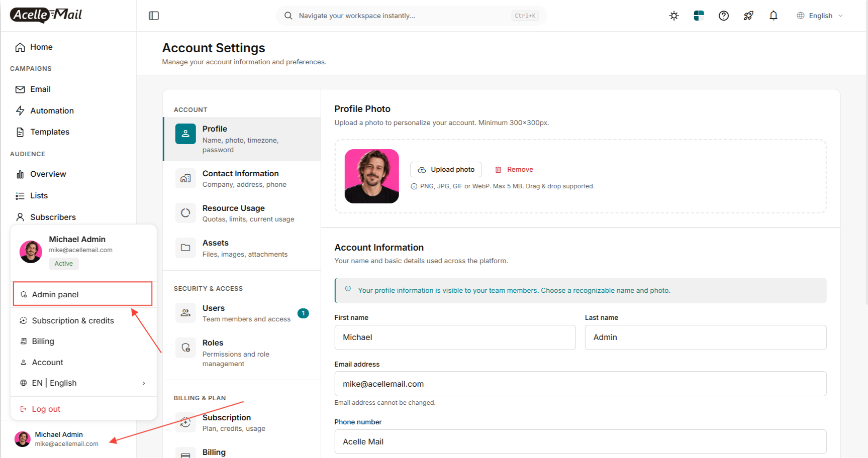This screenshot has height=458, width=868.
Task: Click the Contact Information building icon
Action: click(x=185, y=178)
